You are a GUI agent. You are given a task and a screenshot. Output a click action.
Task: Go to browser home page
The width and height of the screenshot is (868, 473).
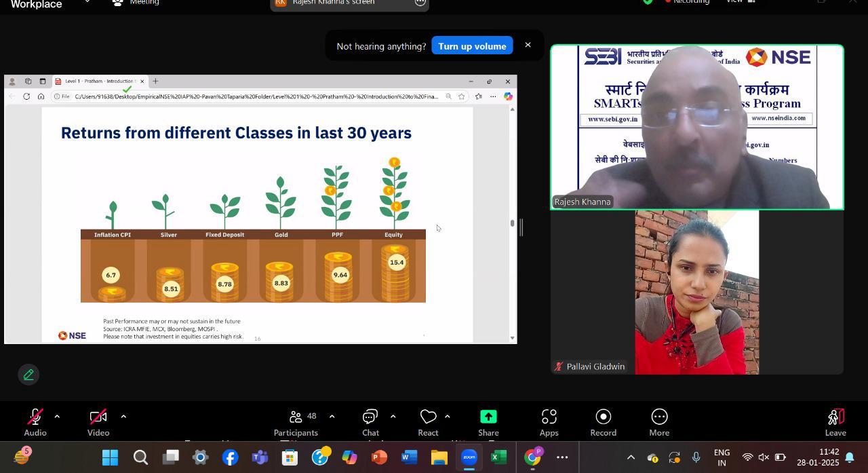(41, 96)
